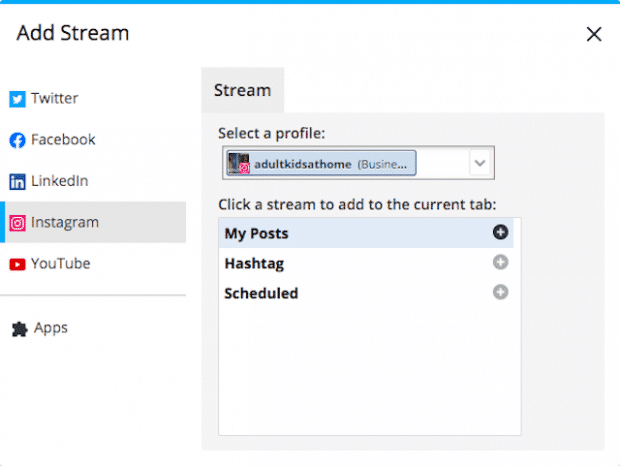Click the Apps puzzle piece icon
This screenshot has width=620, height=466.
point(19,329)
